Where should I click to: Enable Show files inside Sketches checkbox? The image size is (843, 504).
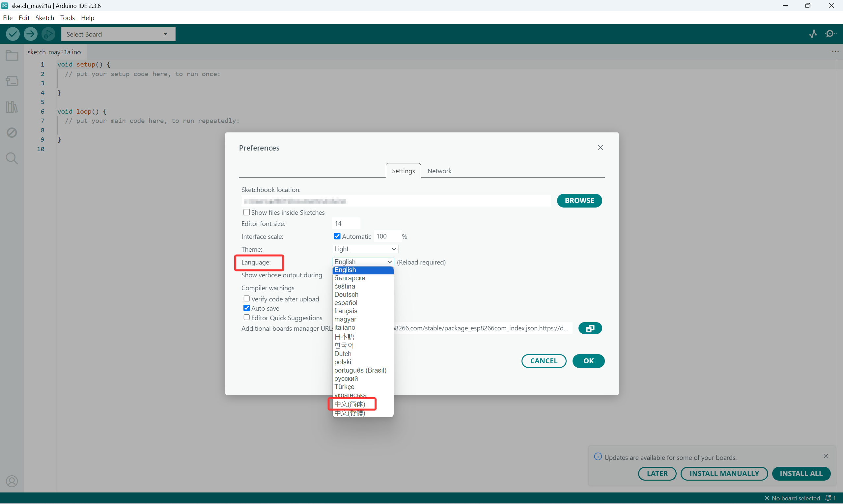tap(247, 212)
